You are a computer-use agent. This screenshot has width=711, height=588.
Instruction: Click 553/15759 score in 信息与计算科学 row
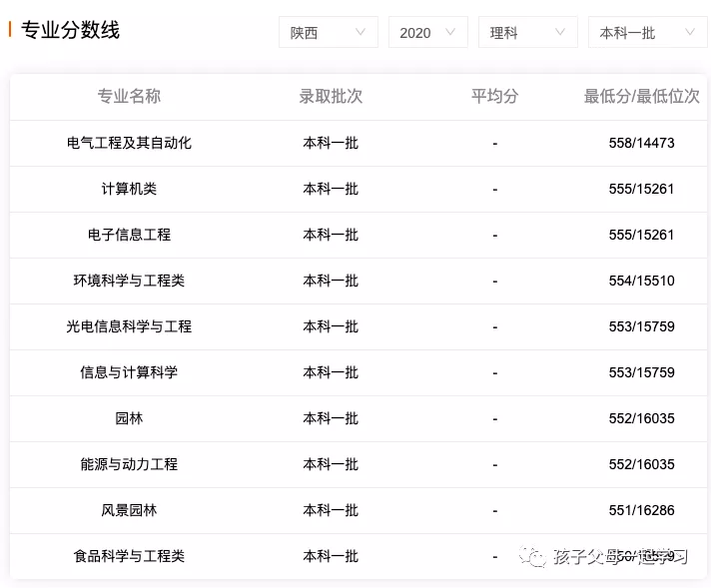point(642,372)
